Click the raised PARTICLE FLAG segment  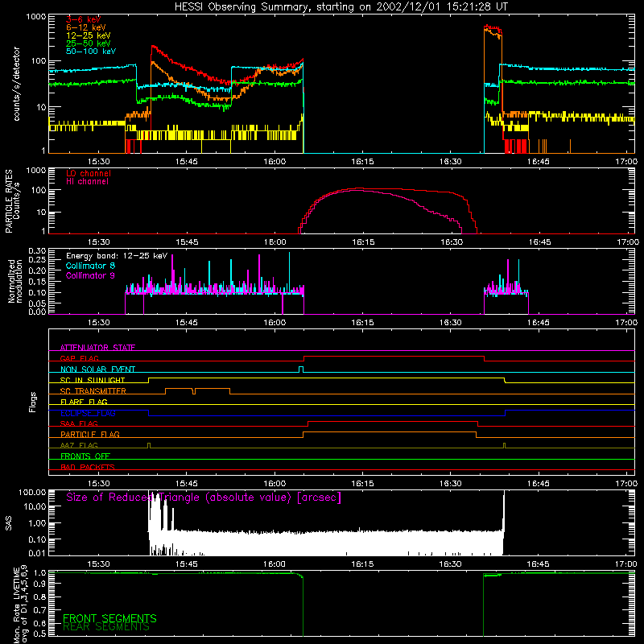[x=390, y=432]
